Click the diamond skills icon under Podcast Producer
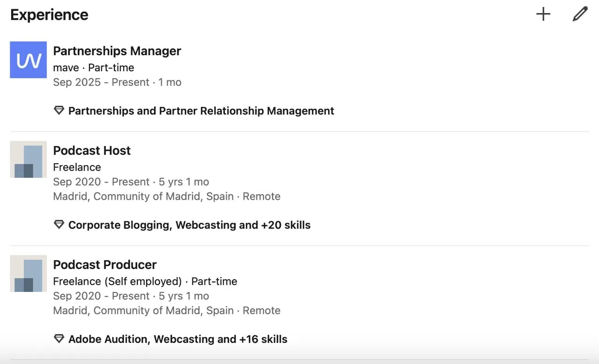This screenshot has height=364, width=599. coord(59,339)
